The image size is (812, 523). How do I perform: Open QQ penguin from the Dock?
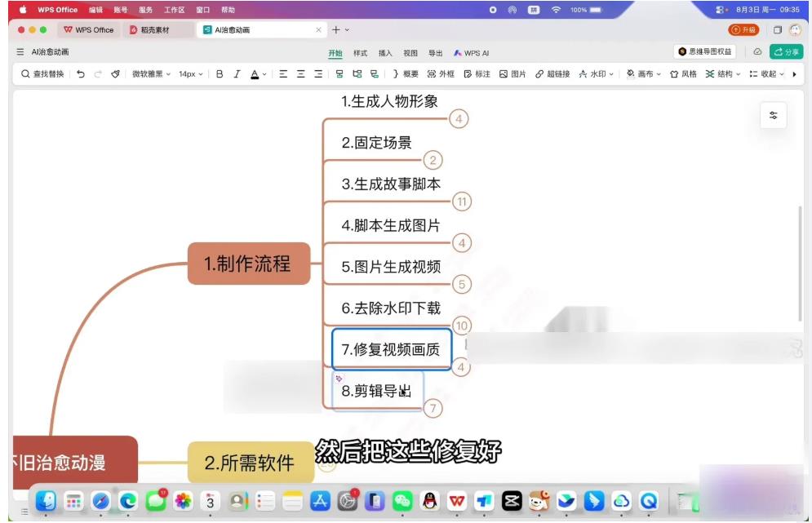click(430, 501)
